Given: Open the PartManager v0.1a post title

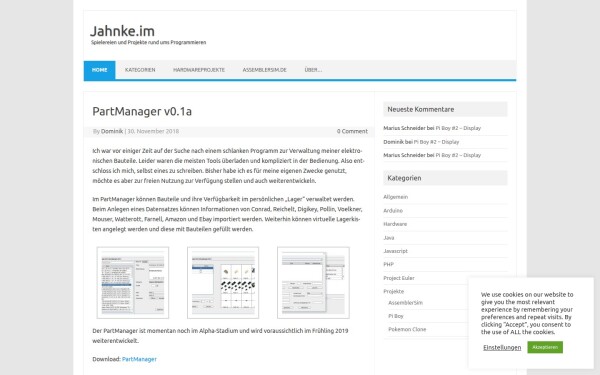Looking at the screenshot, I should tap(142, 111).
